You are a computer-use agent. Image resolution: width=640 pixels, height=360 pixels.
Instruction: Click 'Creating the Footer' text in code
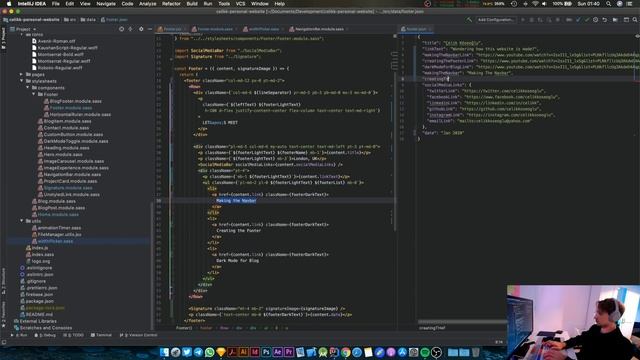[238, 231]
